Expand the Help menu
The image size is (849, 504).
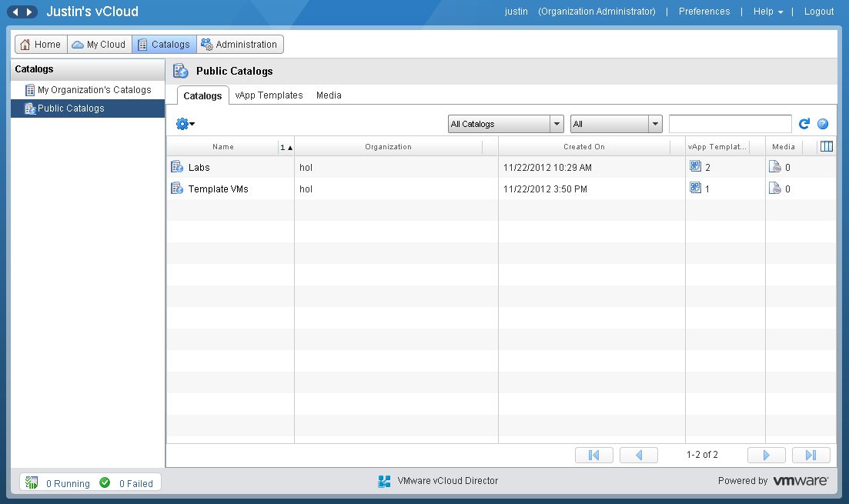767,12
